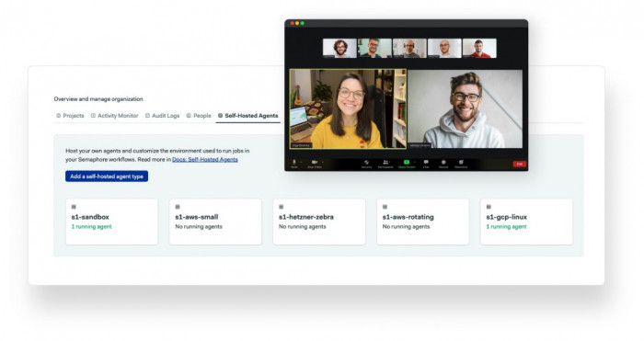Open the Reactions emoji icon
Screen dimensions: 644x341
click(461, 163)
